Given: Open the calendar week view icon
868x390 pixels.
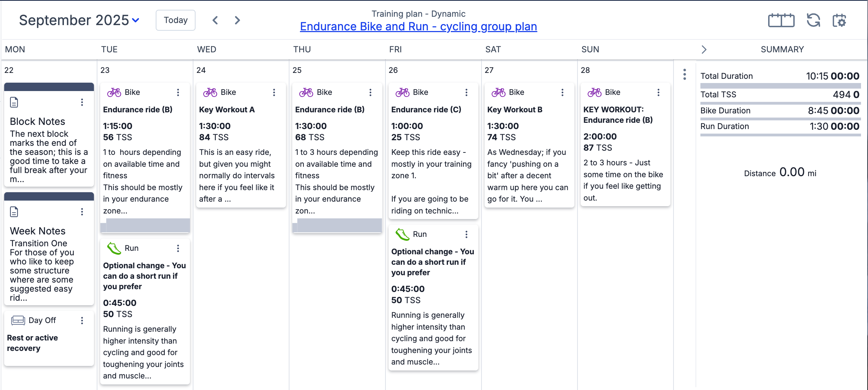Looking at the screenshot, I should tap(781, 20).
